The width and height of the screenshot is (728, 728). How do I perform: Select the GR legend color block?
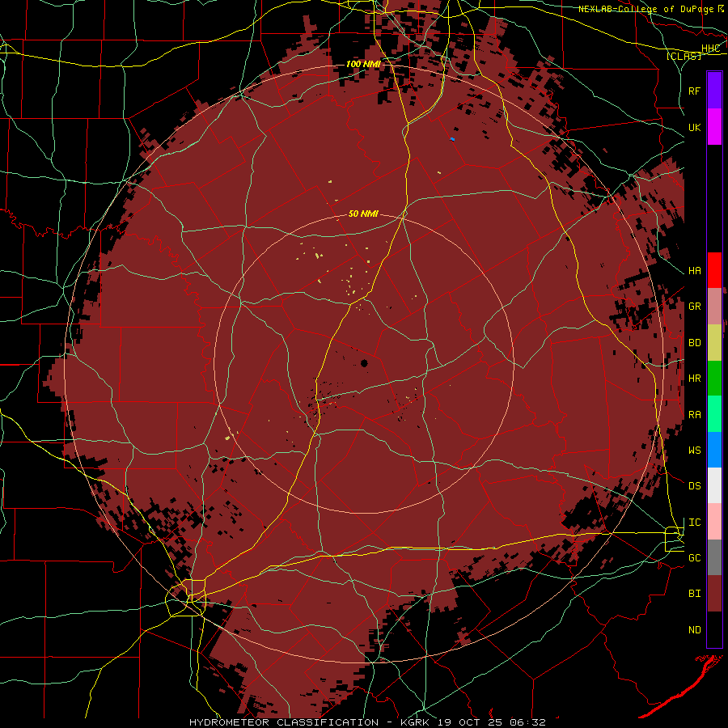point(714,307)
